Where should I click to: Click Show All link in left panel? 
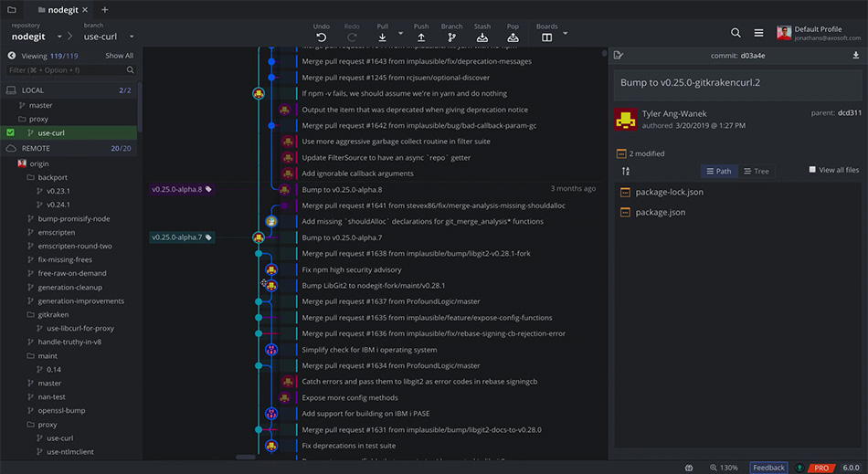[x=119, y=56]
